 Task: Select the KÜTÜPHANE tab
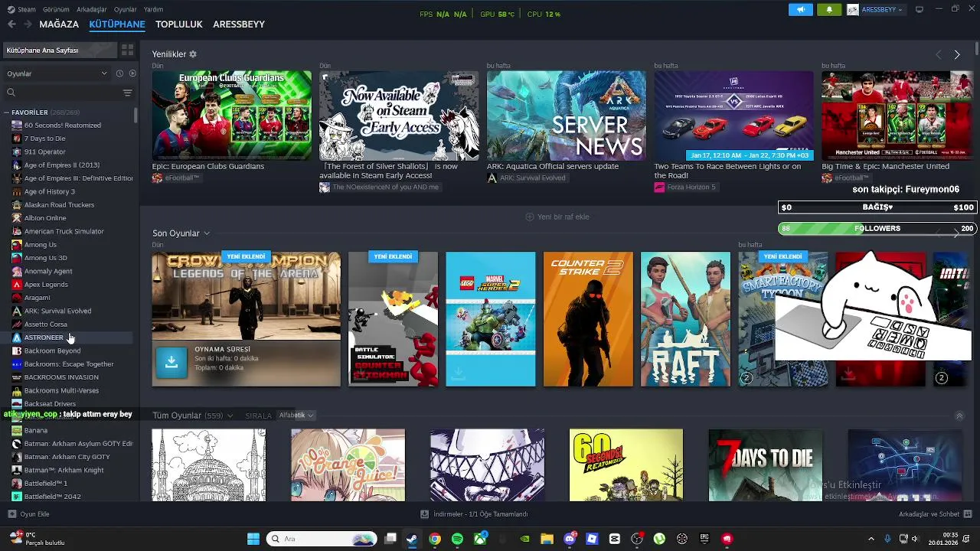coord(117,24)
